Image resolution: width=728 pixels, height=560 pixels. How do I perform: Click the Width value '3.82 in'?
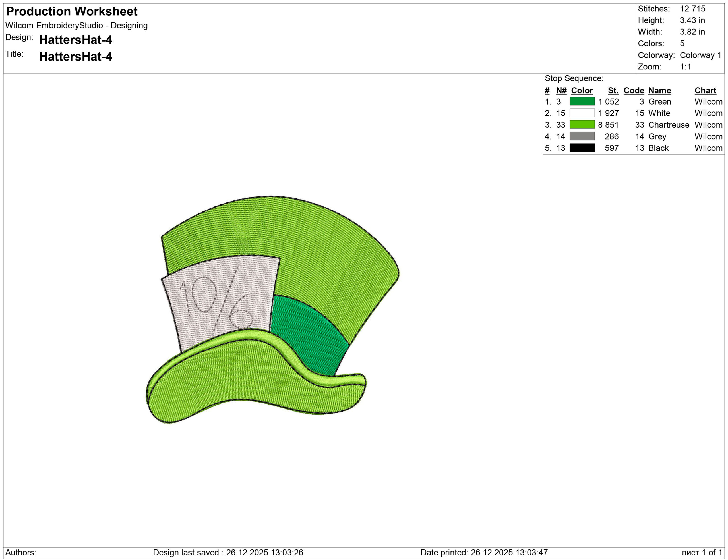click(x=692, y=32)
